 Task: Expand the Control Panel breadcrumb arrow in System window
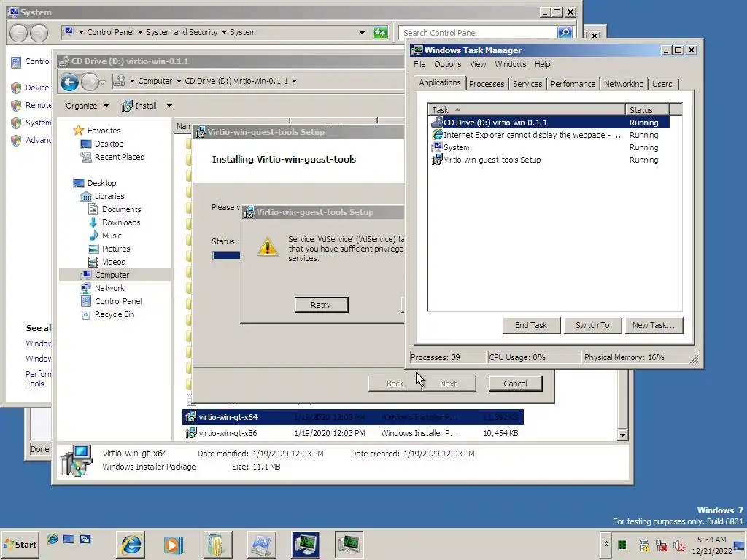140,32
